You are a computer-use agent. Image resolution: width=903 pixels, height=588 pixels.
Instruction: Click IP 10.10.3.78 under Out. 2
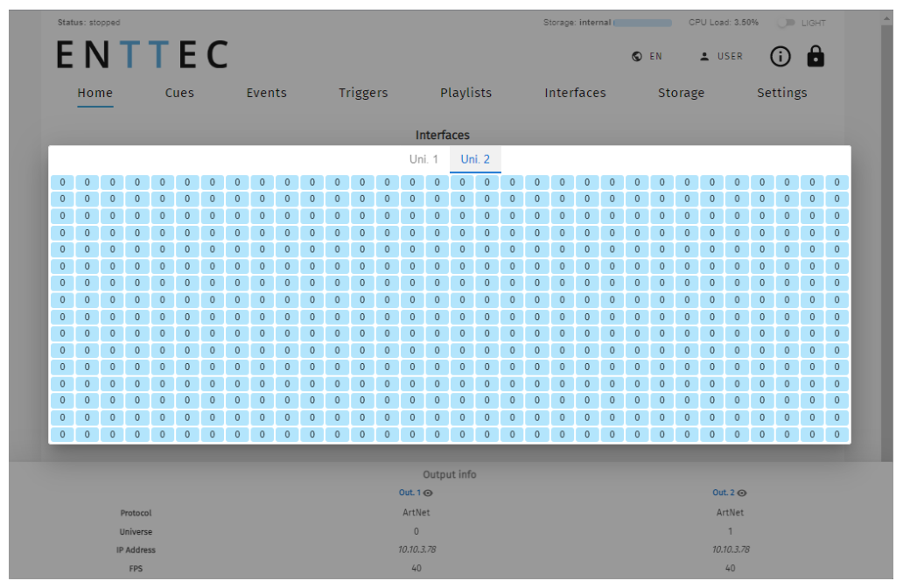point(731,550)
